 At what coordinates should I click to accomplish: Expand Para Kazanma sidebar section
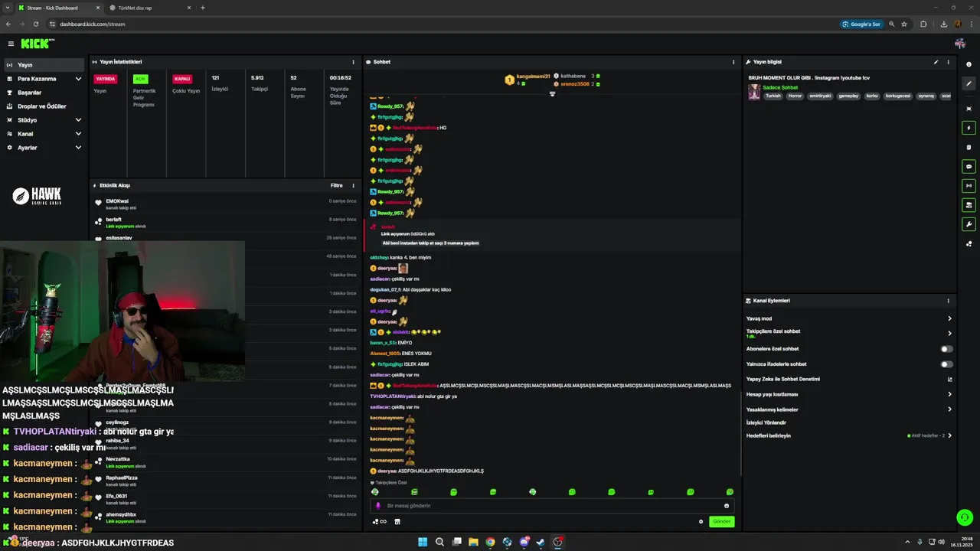pos(78,79)
